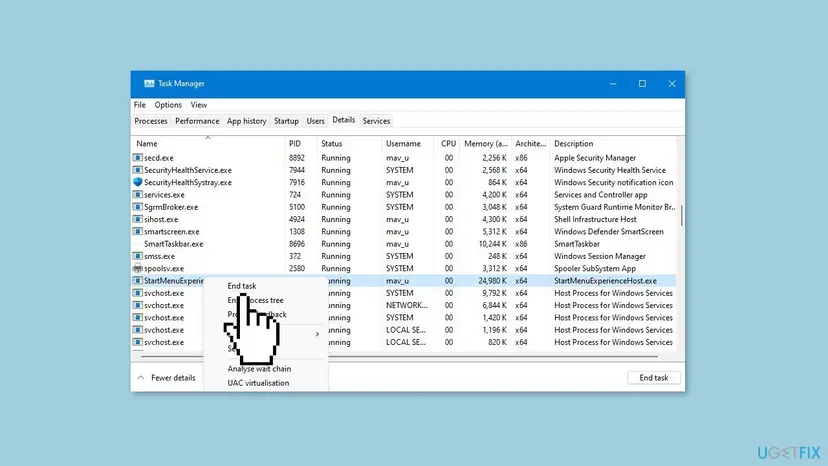Click the Spooler SubSystem App description

(595, 268)
